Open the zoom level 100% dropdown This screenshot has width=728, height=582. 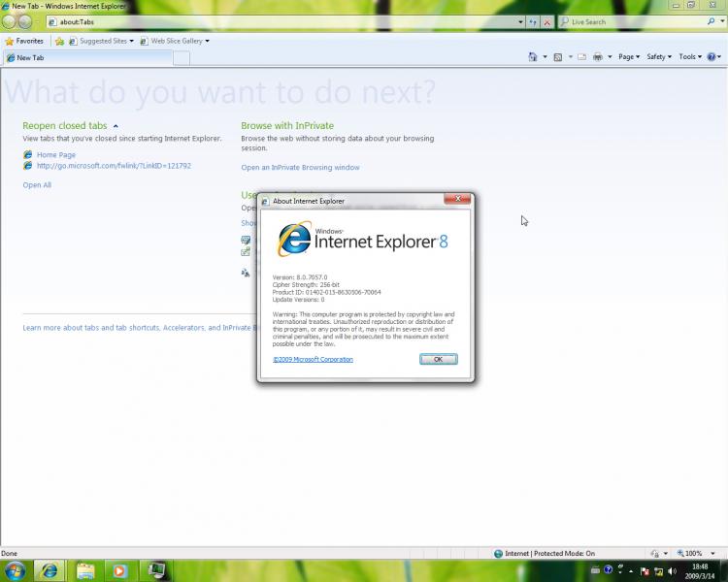712,553
